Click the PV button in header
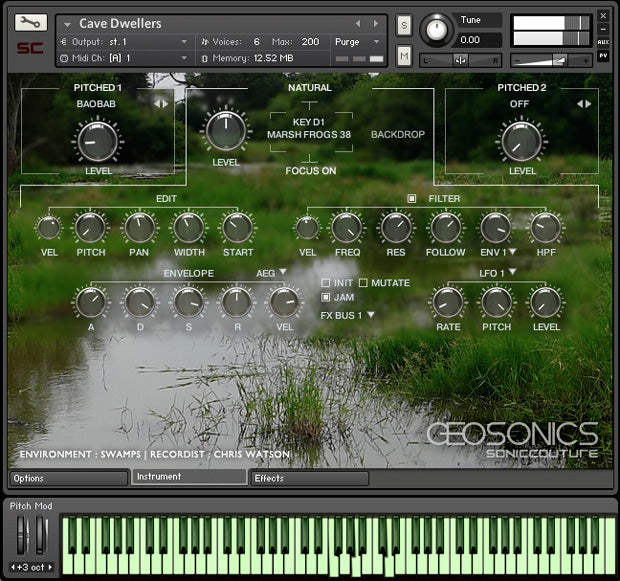Screen dimensions: 620x581 pos(603,56)
